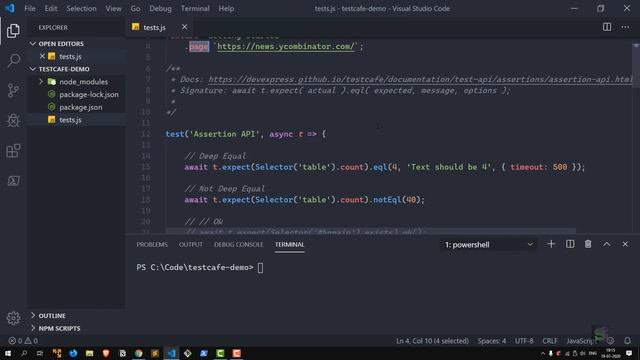This screenshot has height=360, width=640.
Task: Maximize the panel with up chevron
Action: [x=607, y=244]
